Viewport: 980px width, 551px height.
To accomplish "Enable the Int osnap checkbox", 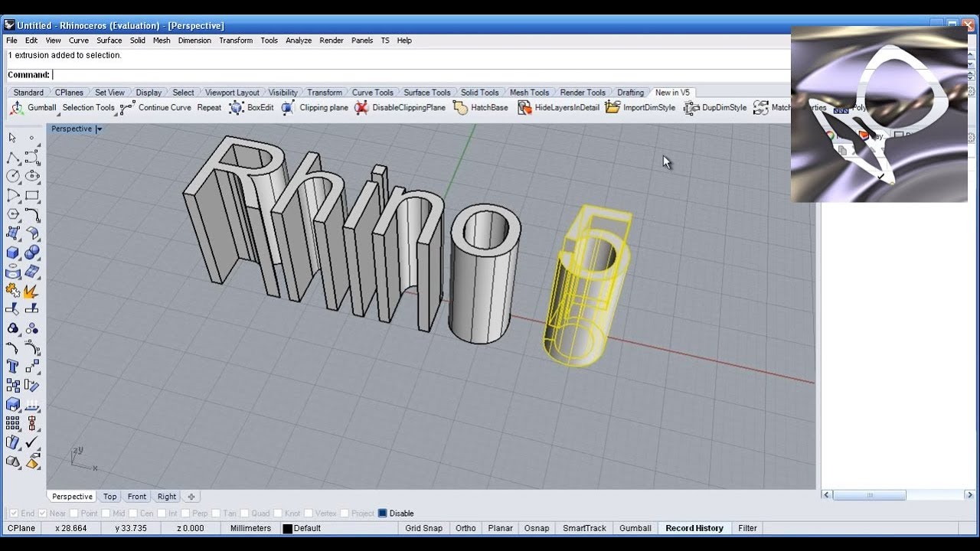I will coord(162,514).
